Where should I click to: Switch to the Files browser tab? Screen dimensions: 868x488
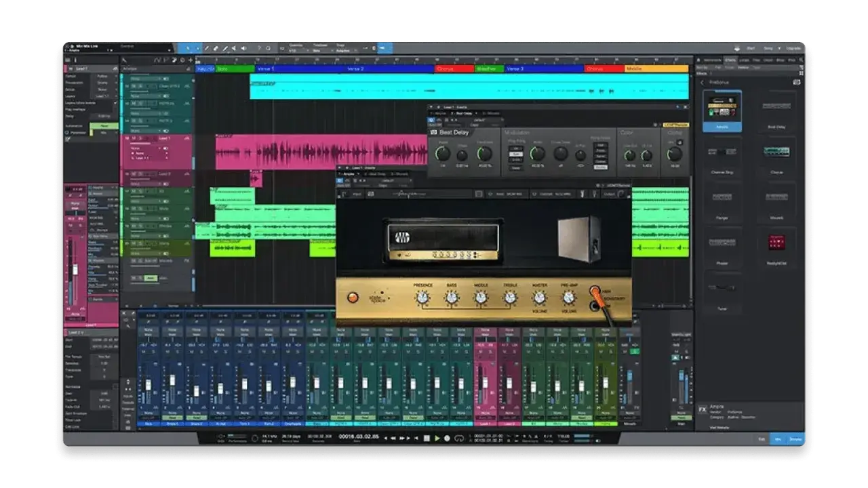[x=757, y=60]
